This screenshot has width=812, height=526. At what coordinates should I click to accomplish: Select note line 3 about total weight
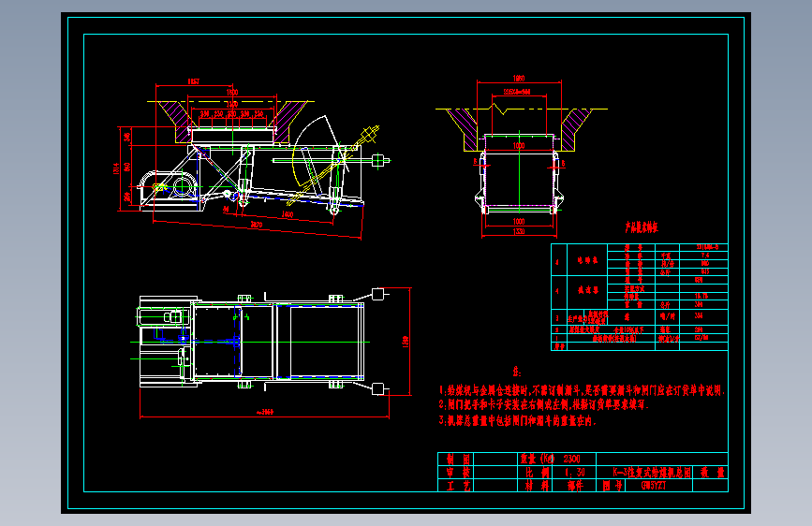518,420
